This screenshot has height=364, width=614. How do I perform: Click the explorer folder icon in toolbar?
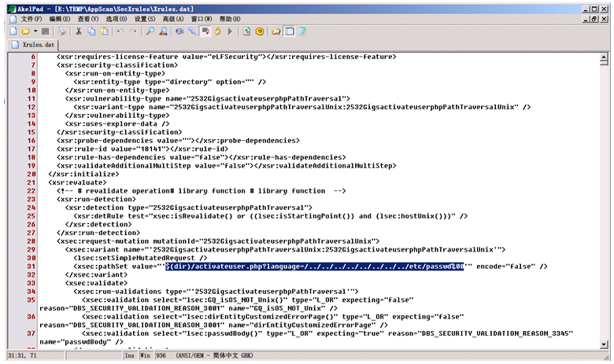click(x=276, y=31)
